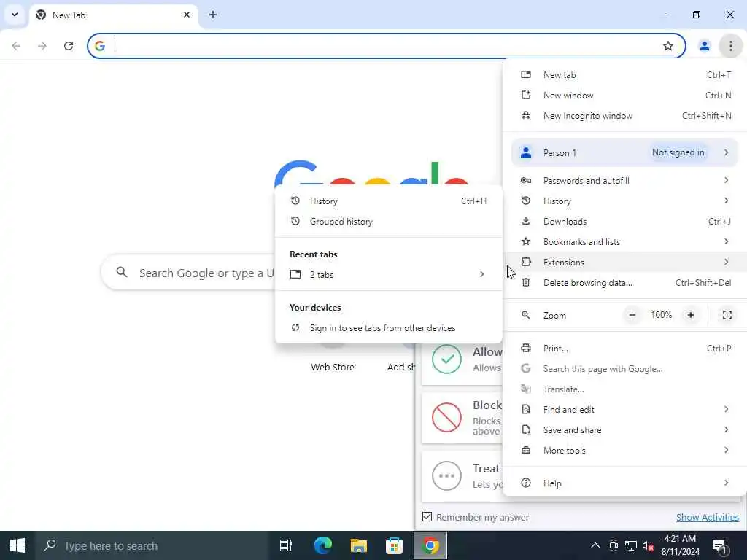Open Microsoft Store from taskbar
Image resolution: width=747 pixels, height=560 pixels.
pyautogui.click(x=394, y=545)
